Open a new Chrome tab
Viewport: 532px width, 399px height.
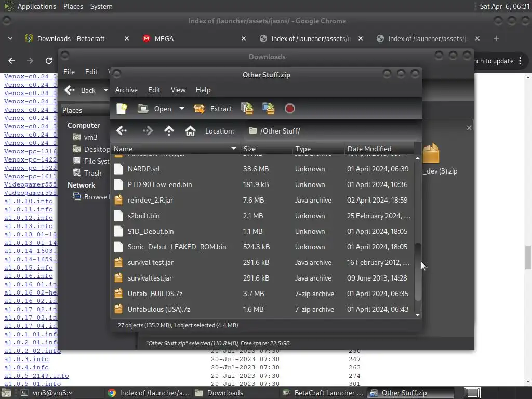[496, 38]
